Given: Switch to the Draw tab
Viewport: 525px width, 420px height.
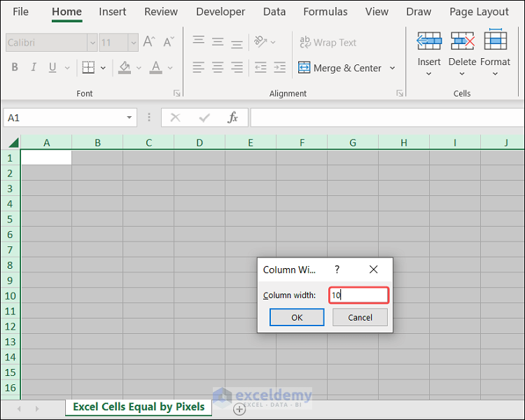Looking at the screenshot, I should point(419,12).
